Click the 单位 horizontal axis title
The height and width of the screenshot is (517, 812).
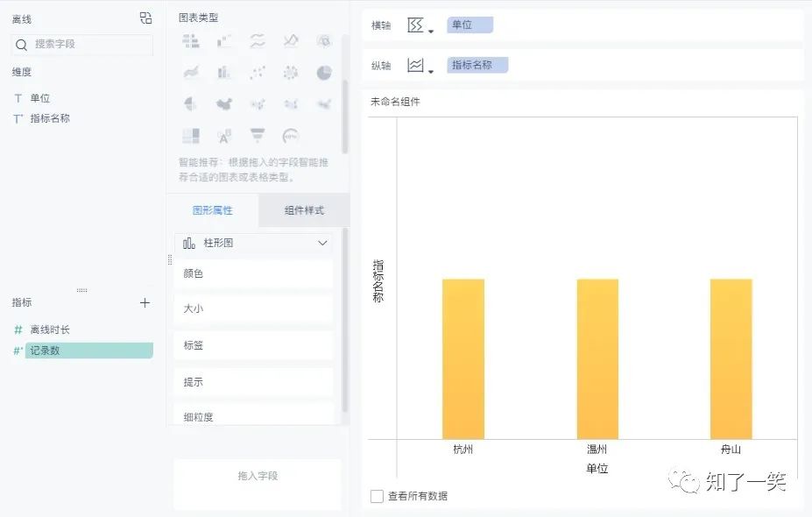pos(597,468)
